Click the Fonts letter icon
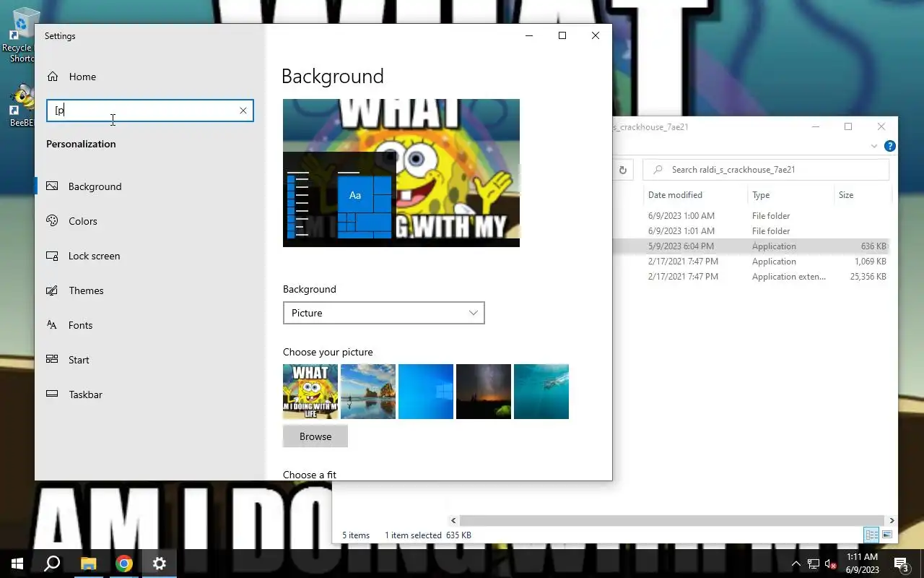The width and height of the screenshot is (924, 578). [x=52, y=324]
